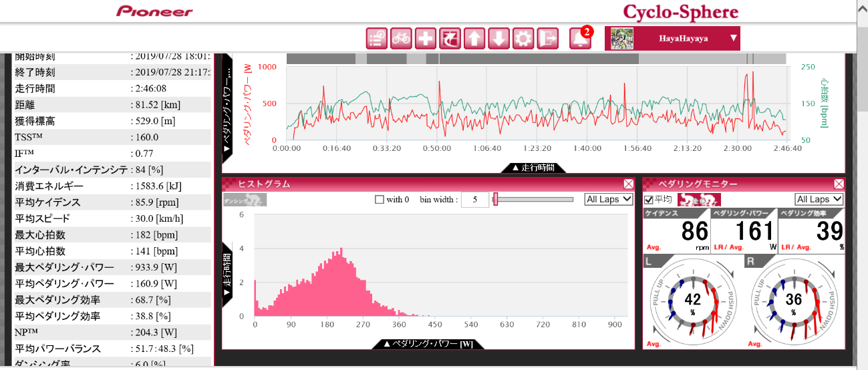Image resolution: width=868 pixels, height=370 pixels.
Task: Open the pedaling monitor All Laps dropdown
Action: coord(819,199)
